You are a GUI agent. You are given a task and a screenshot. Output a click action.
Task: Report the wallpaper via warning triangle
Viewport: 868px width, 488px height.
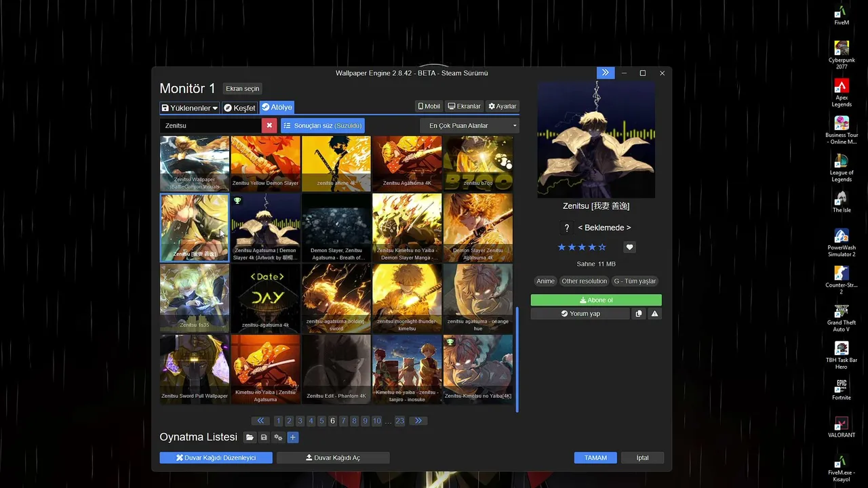point(654,314)
